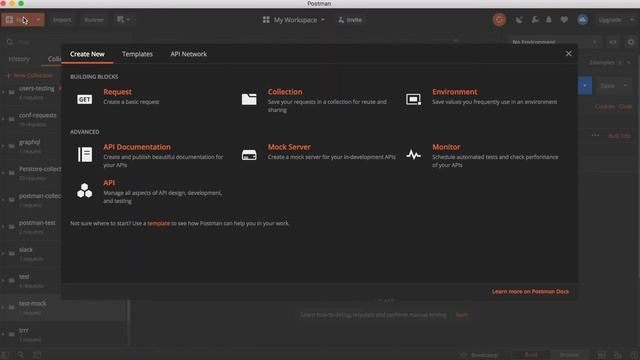Click the New Collection link
This screenshot has height=360, width=640.
click(29, 76)
